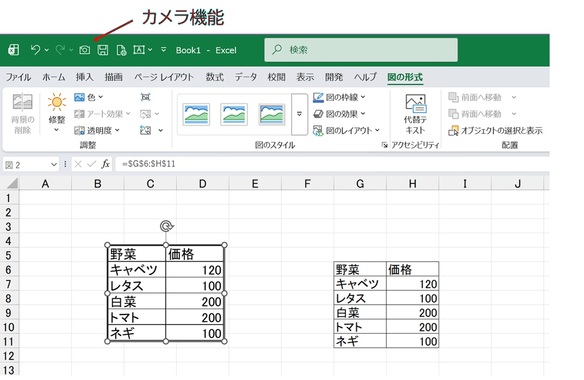
Task: Click 前面へ移動 button
Action: pos(475,97)
